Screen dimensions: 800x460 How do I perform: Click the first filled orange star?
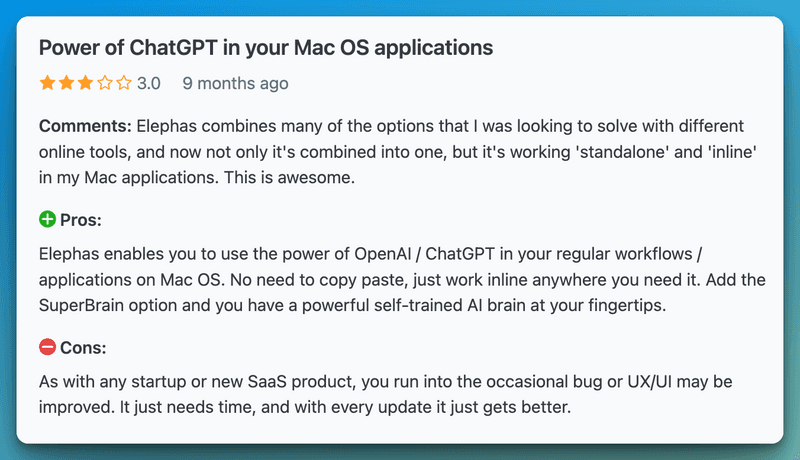[47, 84]
